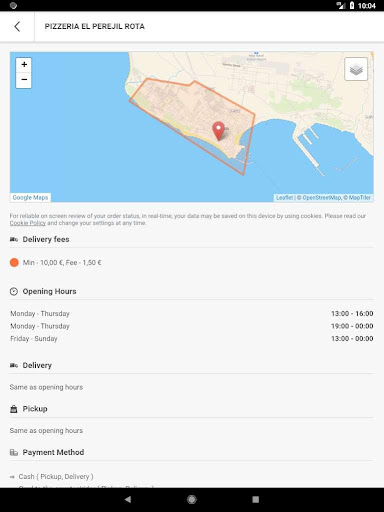The height and width of the screenshot is (512, 384).
Task: Click the Opening Hours clock icon
Action: pyautogui.click(x=14, y=292)
